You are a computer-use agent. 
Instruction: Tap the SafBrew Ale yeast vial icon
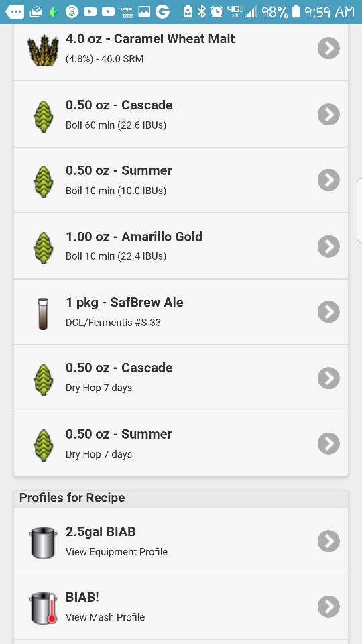[x=43, y=314]
